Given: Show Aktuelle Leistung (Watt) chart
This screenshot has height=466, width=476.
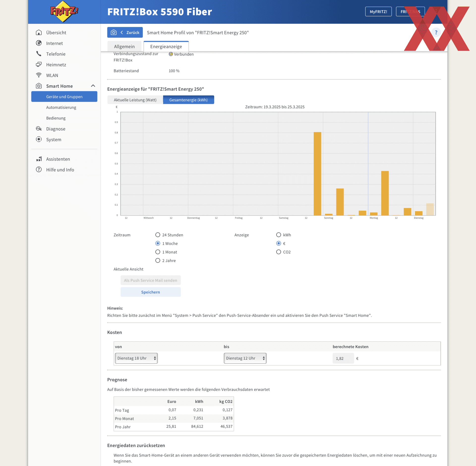Looking at the screenshot, I should (x=135, y=100).
